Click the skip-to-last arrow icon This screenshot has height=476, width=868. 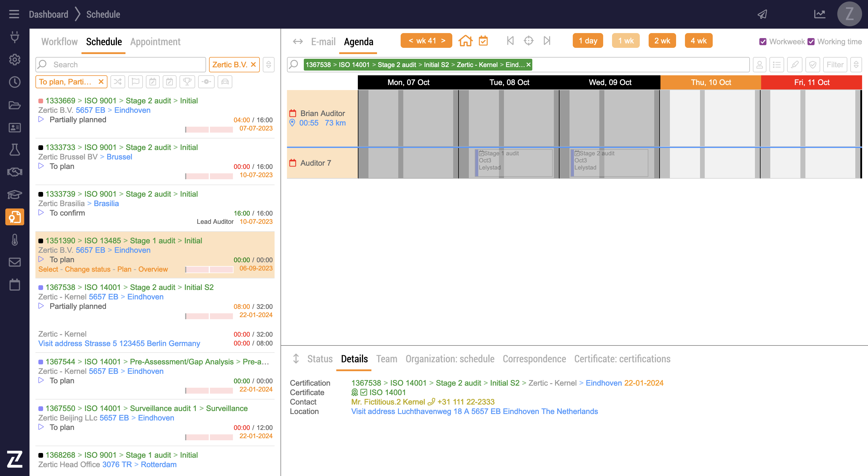547,41
